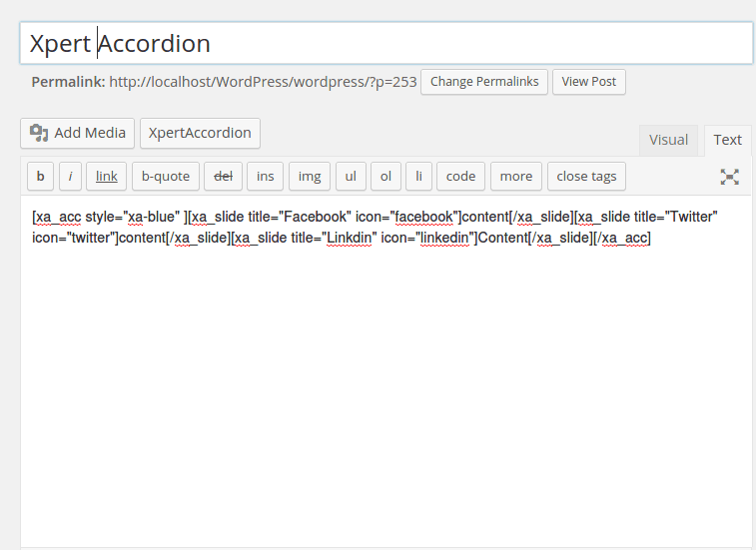Insert a link using link button
756x550 pixels.
point(107,177)
